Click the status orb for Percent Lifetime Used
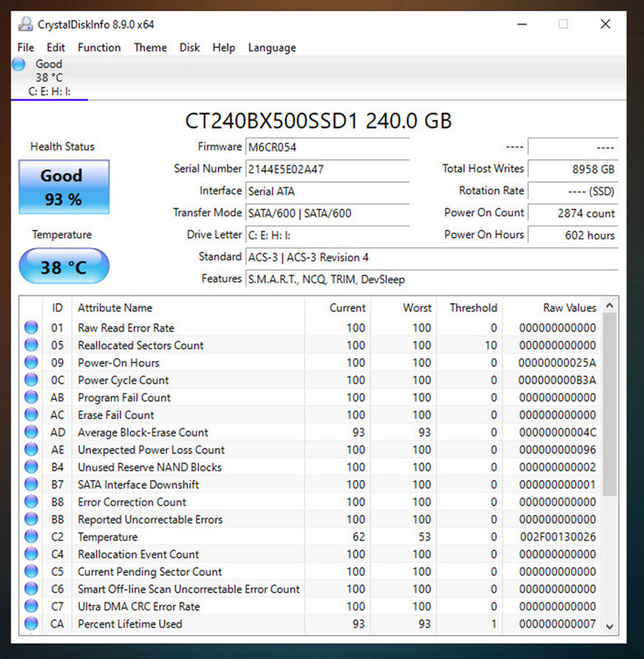The width and height of the screenshot is (644, 659). [x=31, y=624]
